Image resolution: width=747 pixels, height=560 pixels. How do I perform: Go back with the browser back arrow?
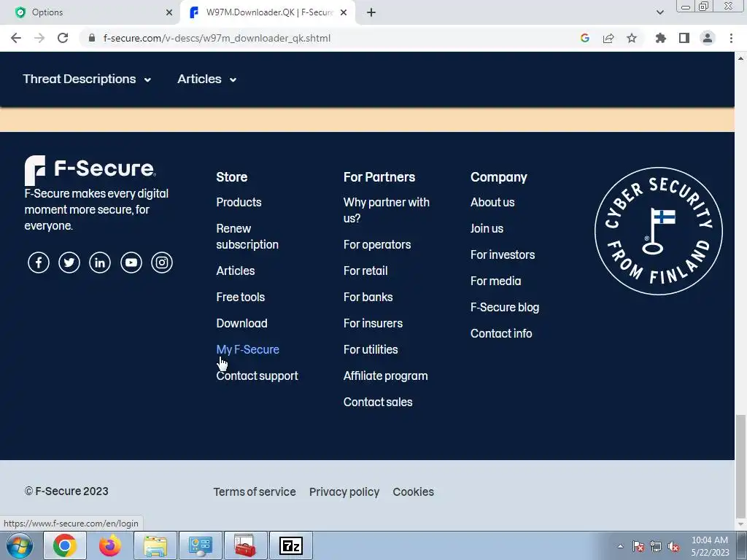click(16, 38)
